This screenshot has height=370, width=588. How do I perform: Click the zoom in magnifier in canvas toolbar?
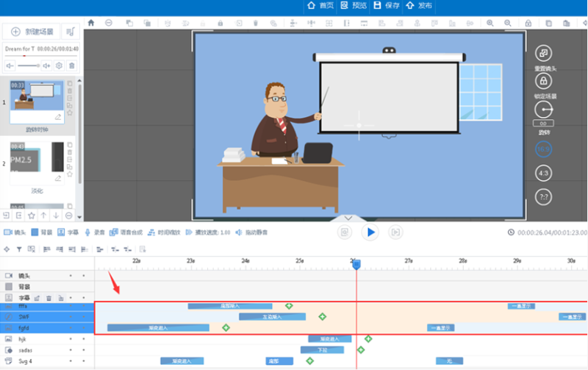pyautogui.click(x=490, y=23)
